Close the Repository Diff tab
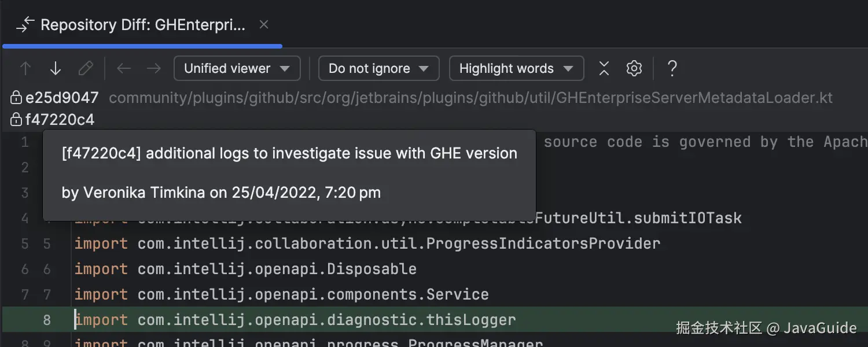Viewport: 868px width, 347px height. (x=264, y=25)
